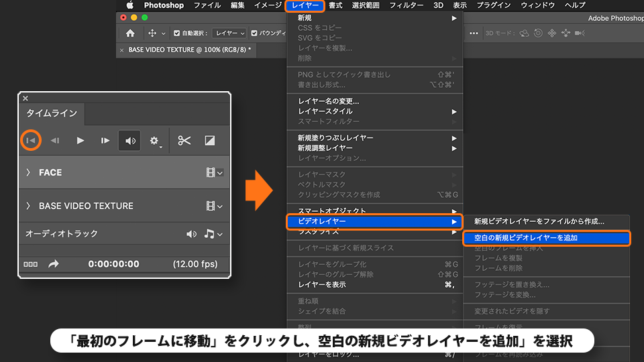Toggle バウンディ bounding box checkbox
Viewport: 644px width, 362px height.
(254, 34)
